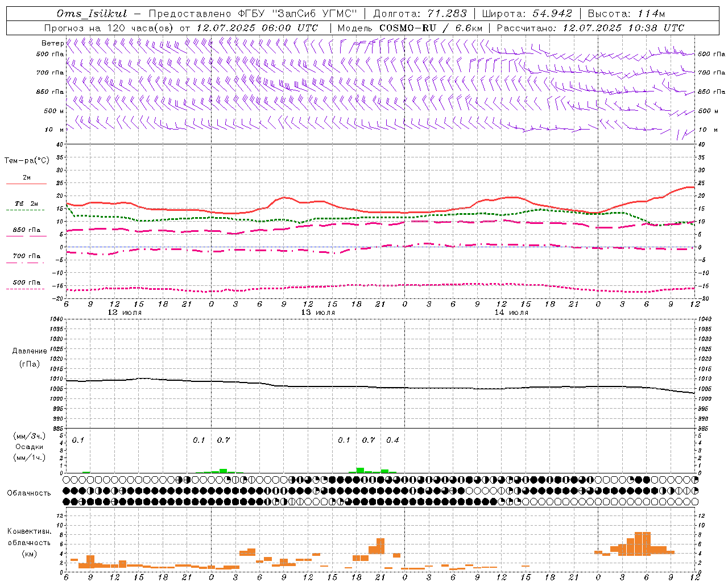Click the "Конвективн." convective cloud label
This screenshot has height=582, width=728.
tap(30, 531)
